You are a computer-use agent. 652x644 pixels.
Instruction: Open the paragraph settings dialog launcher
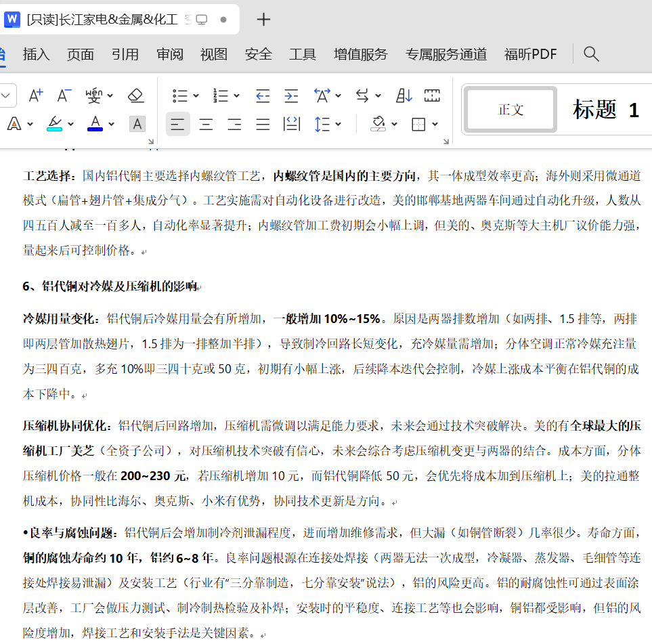[446, 142]
